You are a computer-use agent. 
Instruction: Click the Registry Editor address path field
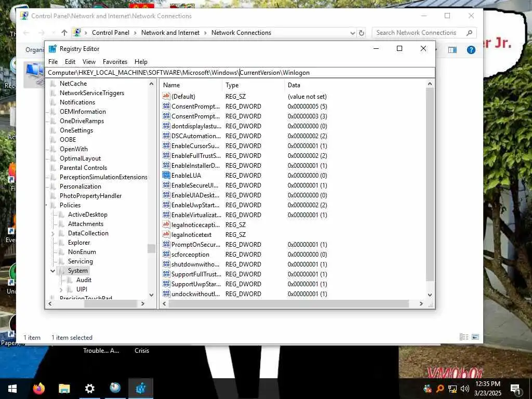[x=240, y=73]
